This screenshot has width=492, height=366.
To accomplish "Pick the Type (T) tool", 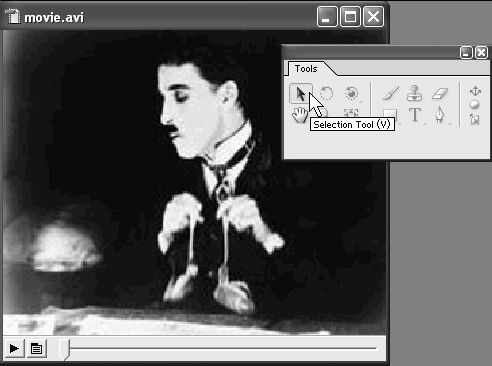I will [x=415, y=115].
